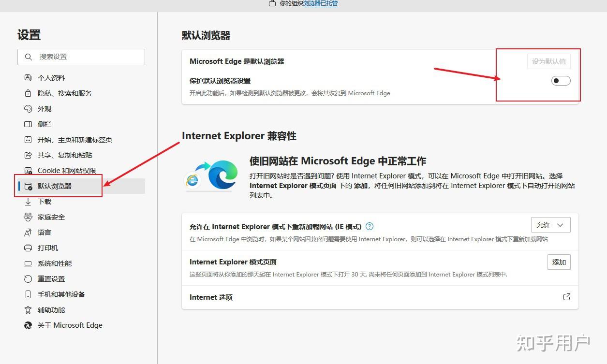Viewport: 607px width, 364px height.
Task: Click the 设为默认值 button
Action: (548, 61)
